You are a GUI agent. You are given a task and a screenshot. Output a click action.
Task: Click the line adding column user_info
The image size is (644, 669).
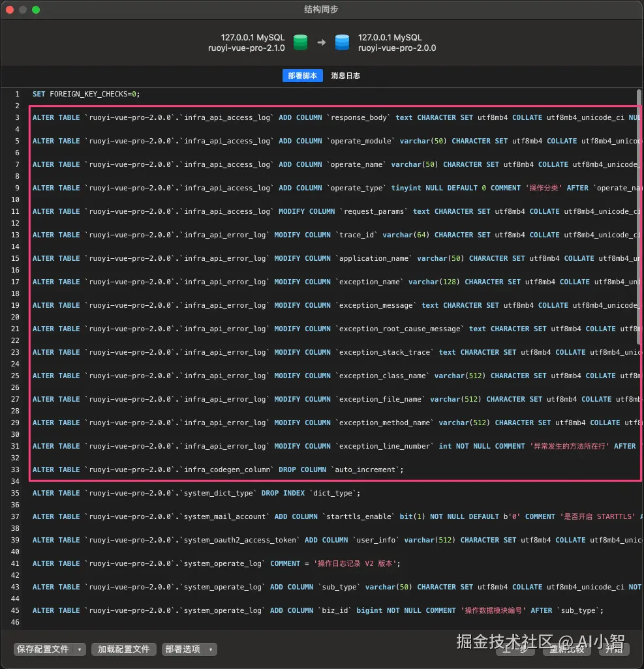click(336, 540)
